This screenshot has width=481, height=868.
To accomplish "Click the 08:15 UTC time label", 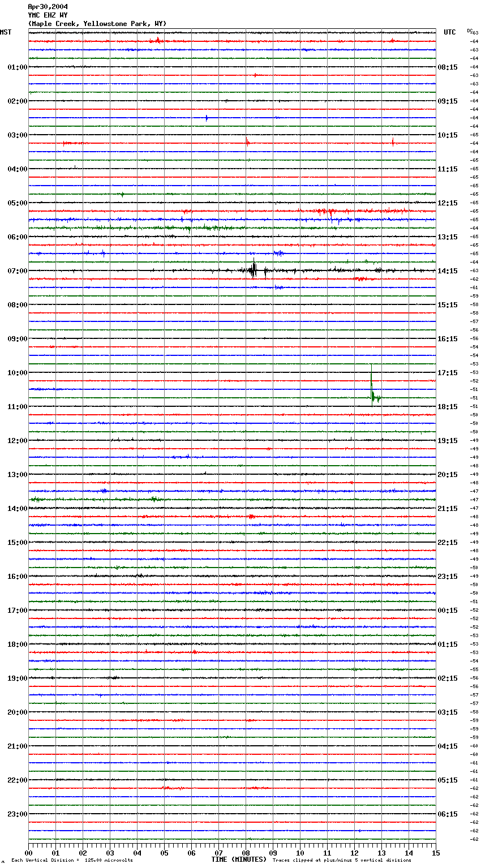I will pyautogui.click(x=448, y=67).
